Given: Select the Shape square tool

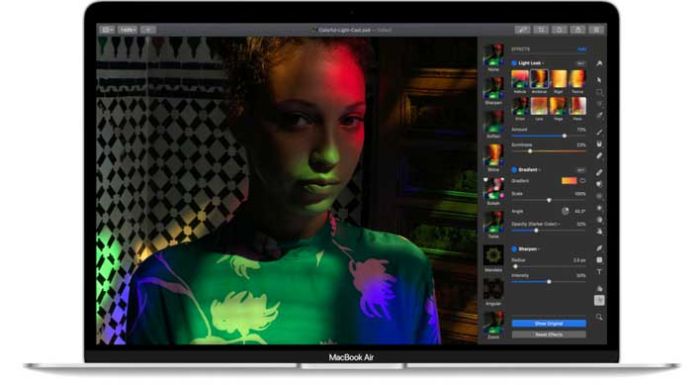Looking at the screenshot, I should pos(599,260).
